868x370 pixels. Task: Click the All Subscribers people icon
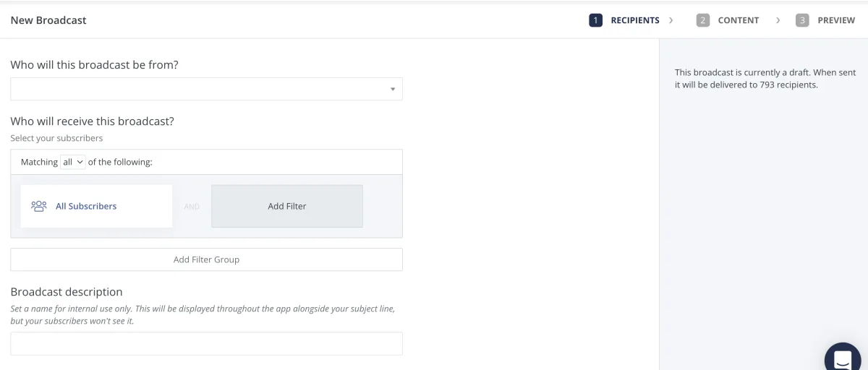pos(39,206)
